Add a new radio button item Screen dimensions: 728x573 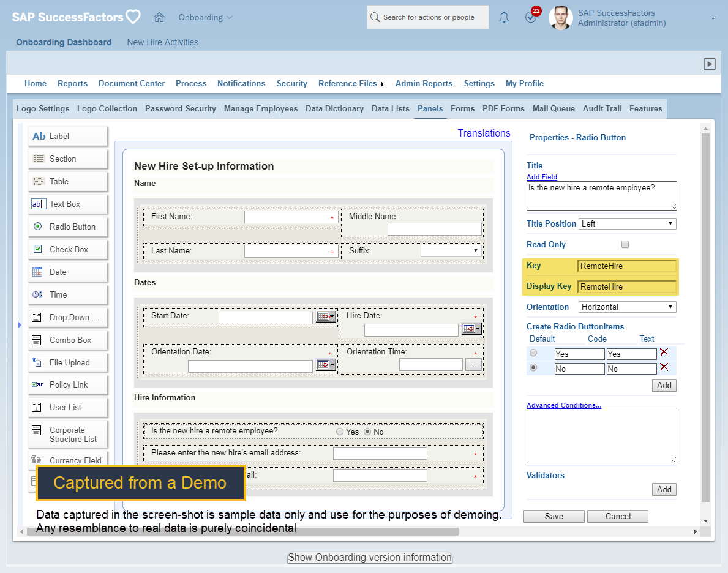point(664,386)
